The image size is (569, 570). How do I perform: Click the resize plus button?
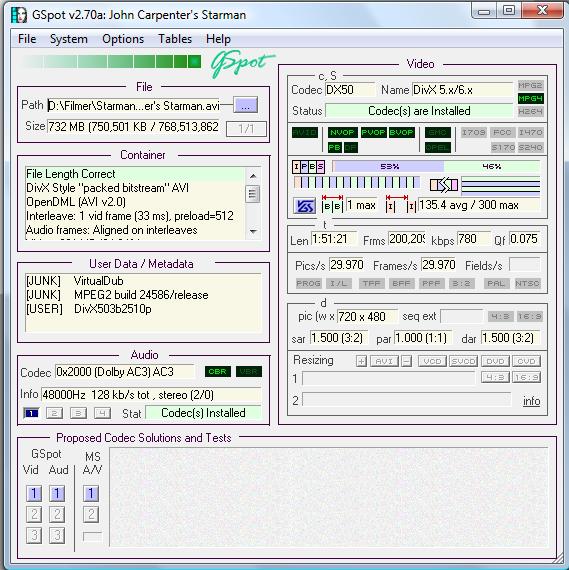(361, 361)
